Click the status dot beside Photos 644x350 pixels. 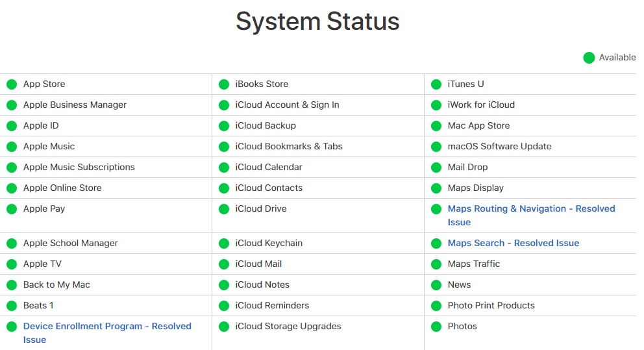pyautogui.click(x=436, y=327)
